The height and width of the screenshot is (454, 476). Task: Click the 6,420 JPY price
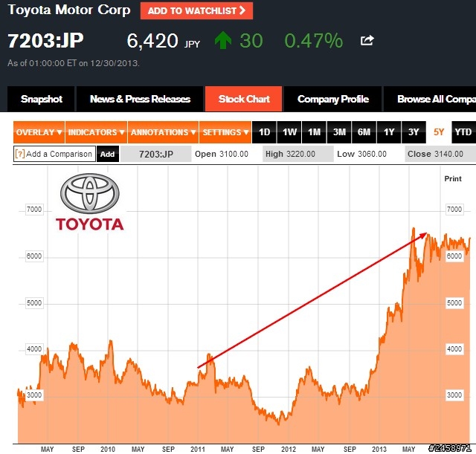tap(164, 41)
